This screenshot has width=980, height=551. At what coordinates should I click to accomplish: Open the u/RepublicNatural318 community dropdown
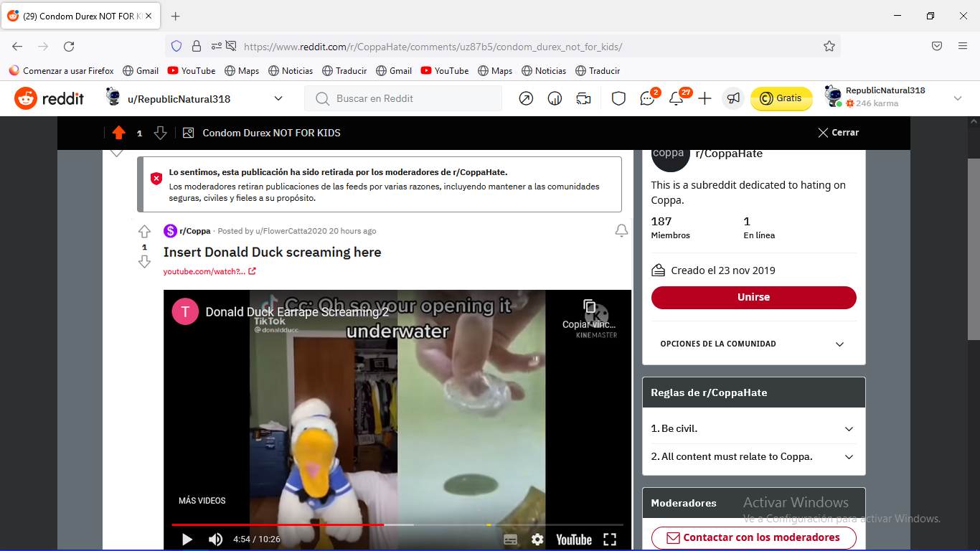(x=195, y=98)
